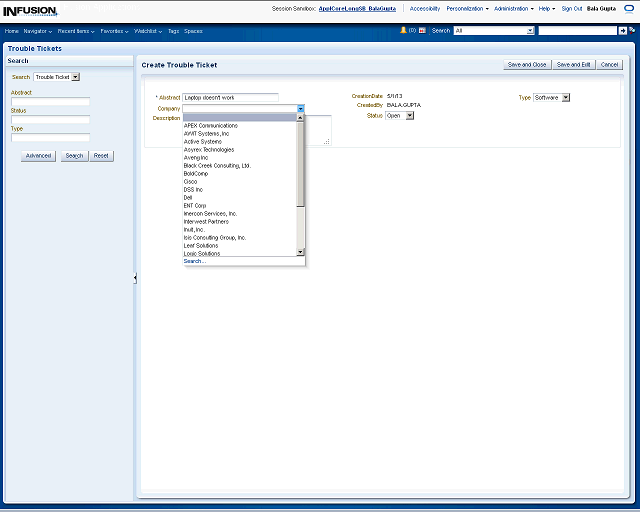This screenshot has height=512, width=640.
Task: Click the Search... link below company list
Action: pos(194,261)
